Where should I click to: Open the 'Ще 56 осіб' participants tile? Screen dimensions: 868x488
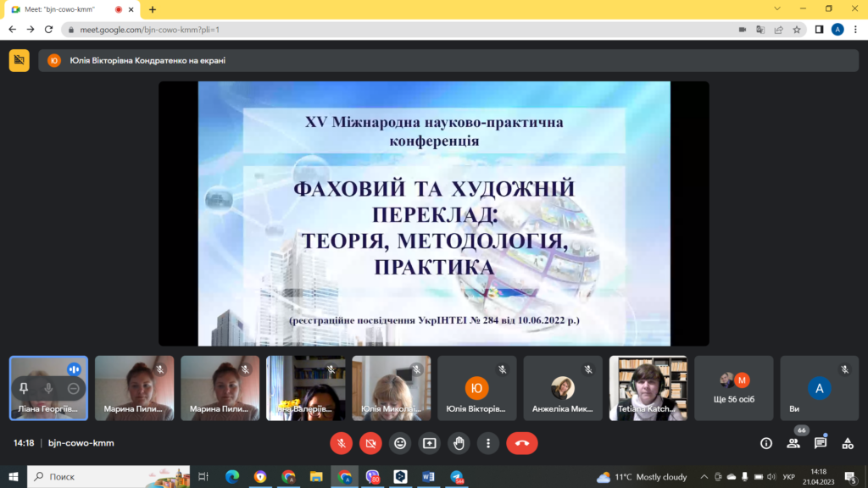click(x=734, y=388)
